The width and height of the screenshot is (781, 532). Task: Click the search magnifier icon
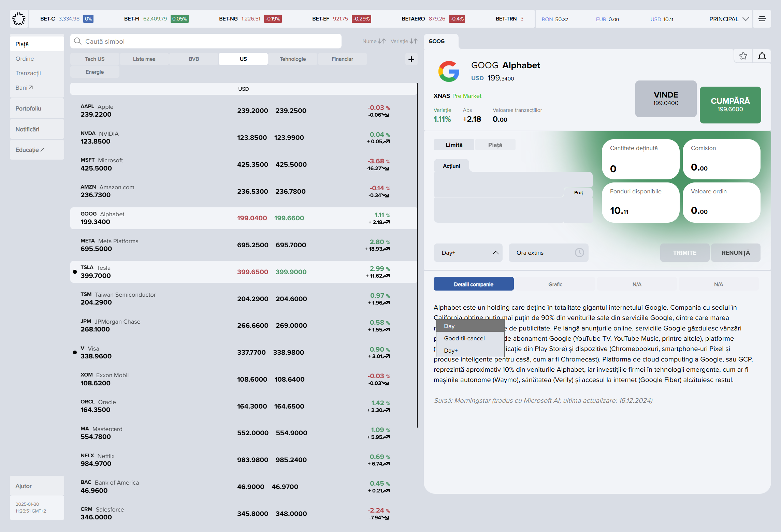(x=78, y=41)
